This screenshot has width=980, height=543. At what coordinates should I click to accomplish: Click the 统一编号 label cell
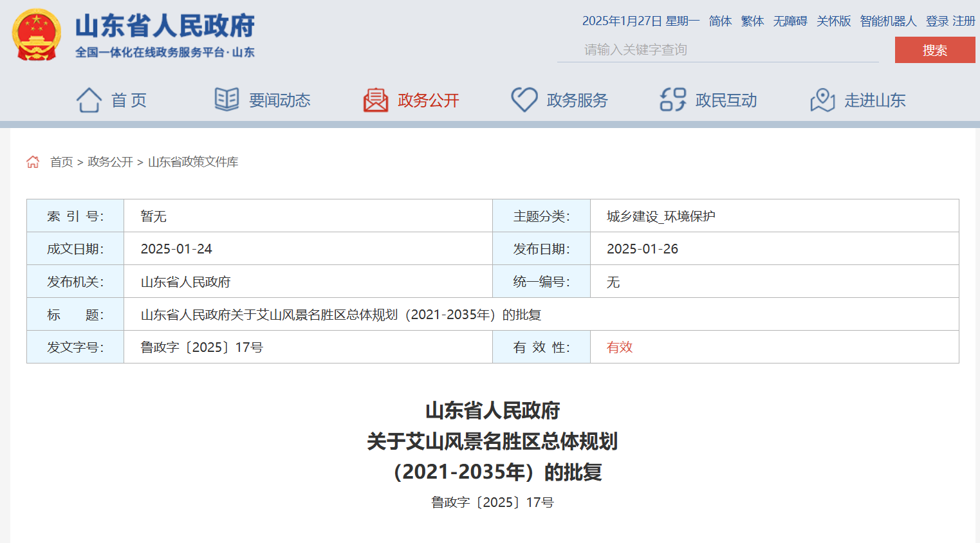(x=542, y=282)
